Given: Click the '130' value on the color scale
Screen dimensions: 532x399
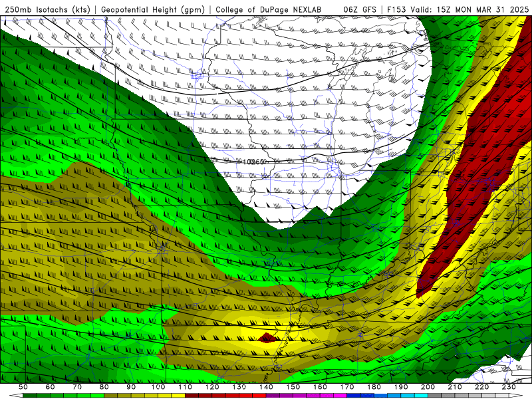Looking at the screenshot, I should (239, 387).
